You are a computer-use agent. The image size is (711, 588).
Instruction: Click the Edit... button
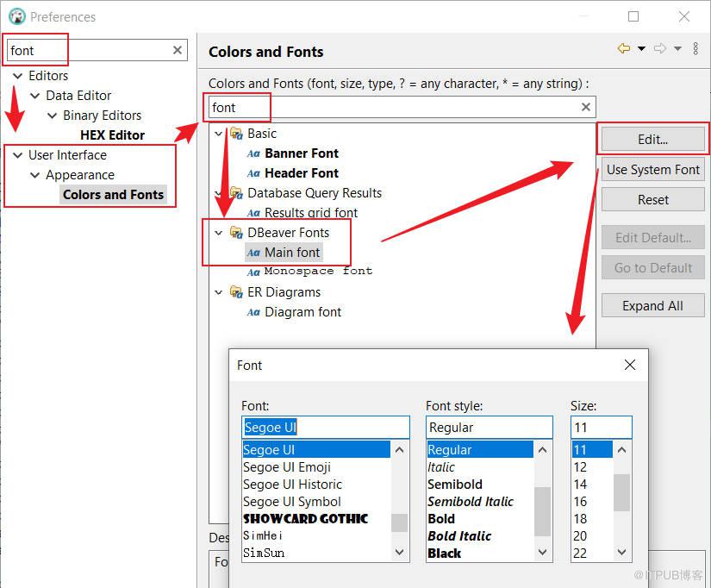[652, 140]
